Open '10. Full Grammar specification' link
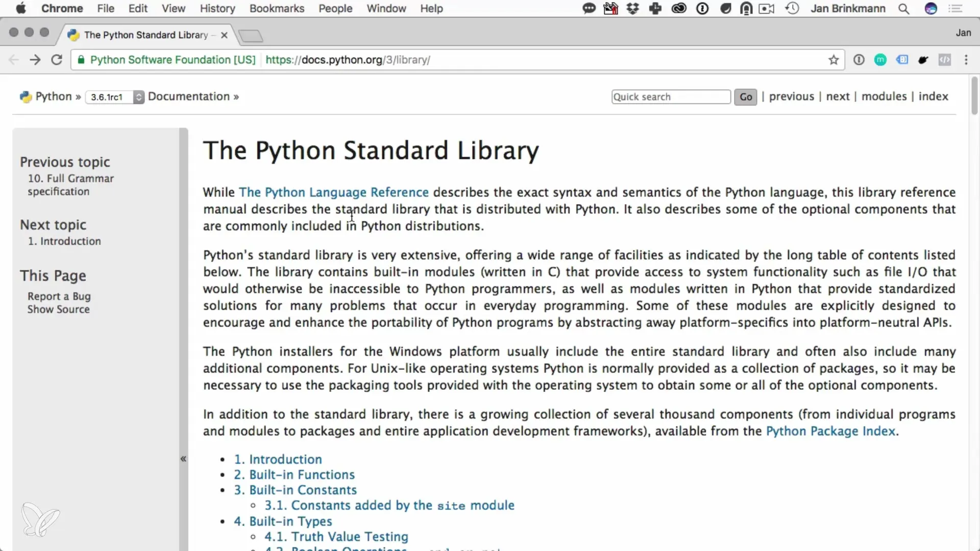Image resolution: width=980 pixels, height=551 pixels. point(71,185)
